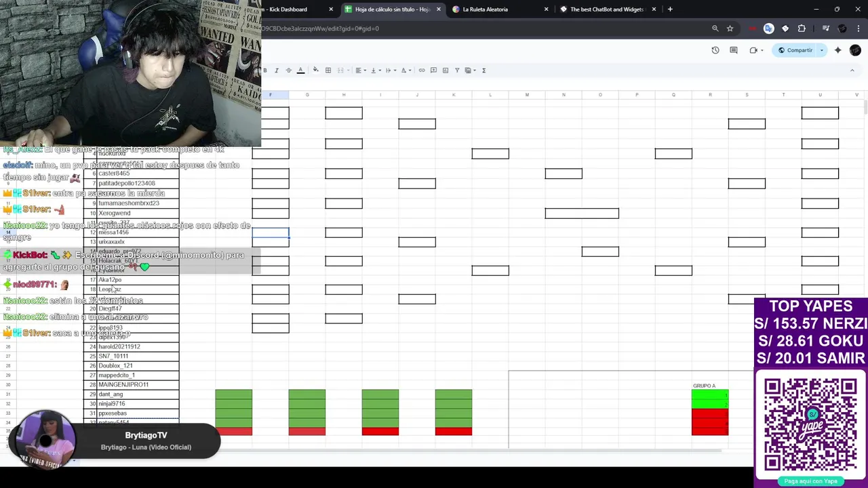This screenshot has width=868, height=488.
Task: Select the cell containing Doublox_121
Action: click(x=138, y=365)
